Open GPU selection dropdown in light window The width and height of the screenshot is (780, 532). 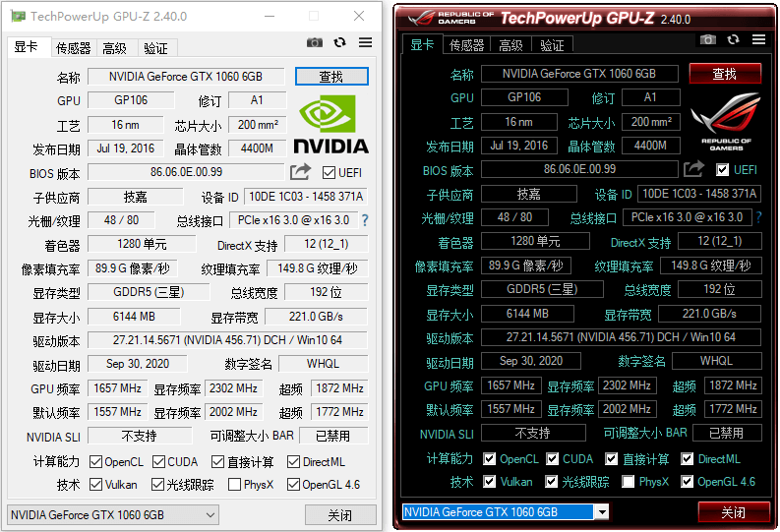113,515
